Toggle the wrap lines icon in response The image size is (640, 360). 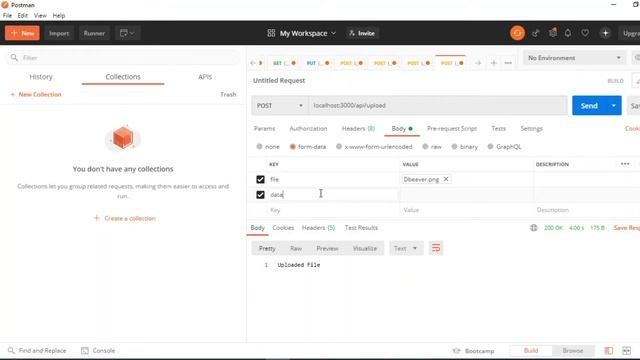(436, 248)
